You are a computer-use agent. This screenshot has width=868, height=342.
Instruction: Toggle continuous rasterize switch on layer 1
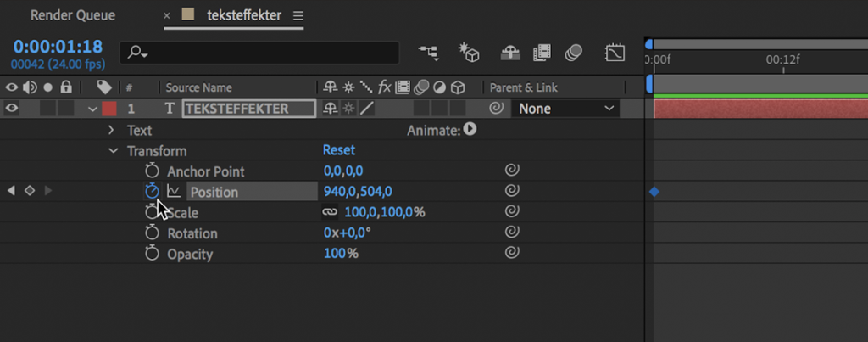(348, 109)
